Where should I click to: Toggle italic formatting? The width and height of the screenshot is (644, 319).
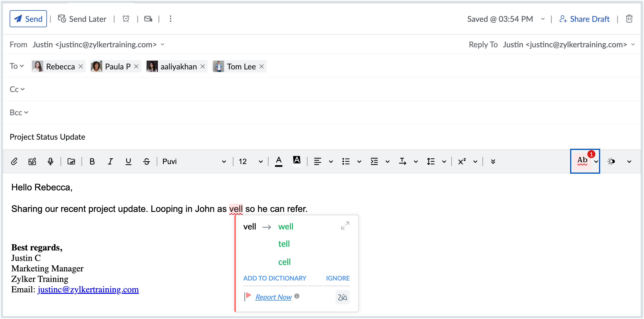(110, 161)
